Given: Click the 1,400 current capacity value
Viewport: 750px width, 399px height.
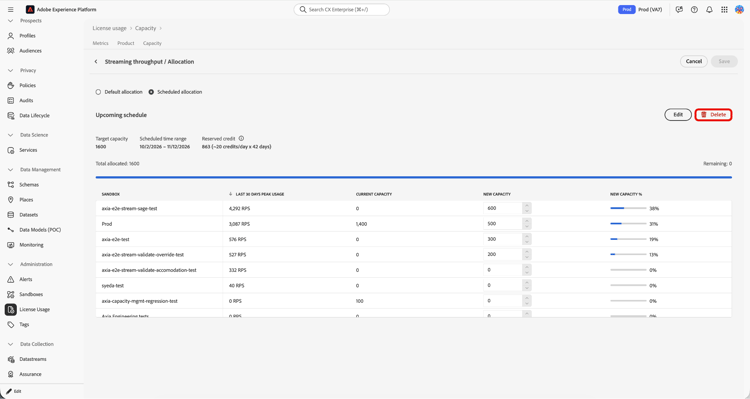Looking at the screenshot, I should pyautogui.click(x=362, y=224).
